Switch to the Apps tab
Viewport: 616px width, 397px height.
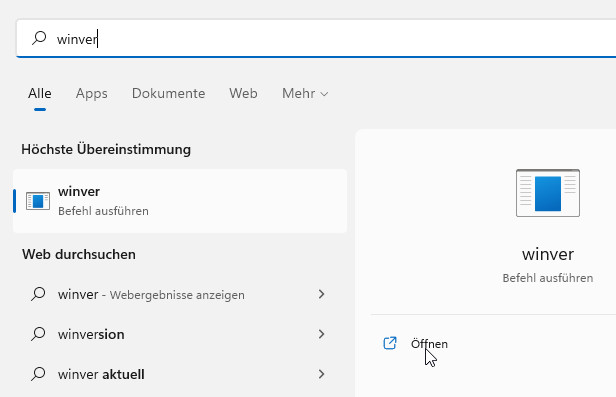pyautogui.click(x=92, y=93)
